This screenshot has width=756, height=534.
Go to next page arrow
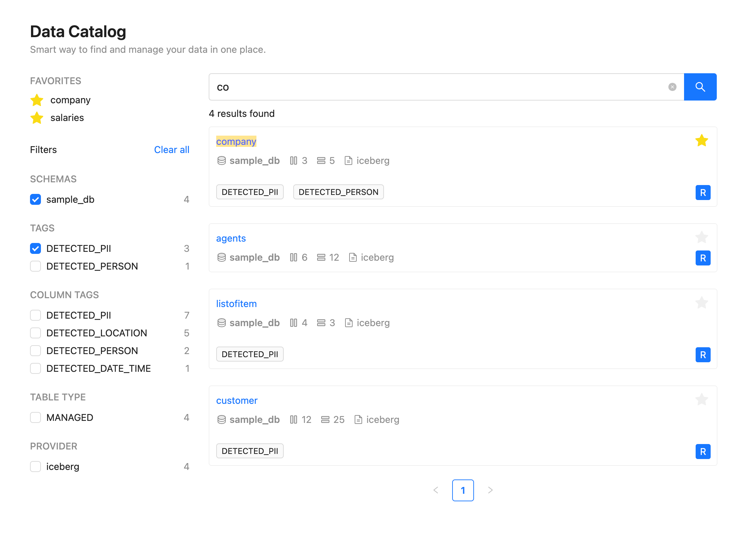490,490
